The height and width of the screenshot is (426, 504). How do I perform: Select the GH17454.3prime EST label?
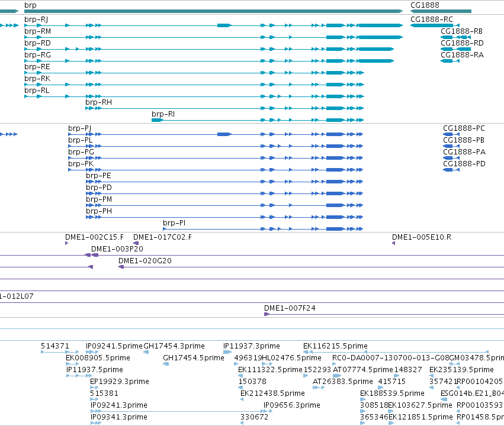174,346
